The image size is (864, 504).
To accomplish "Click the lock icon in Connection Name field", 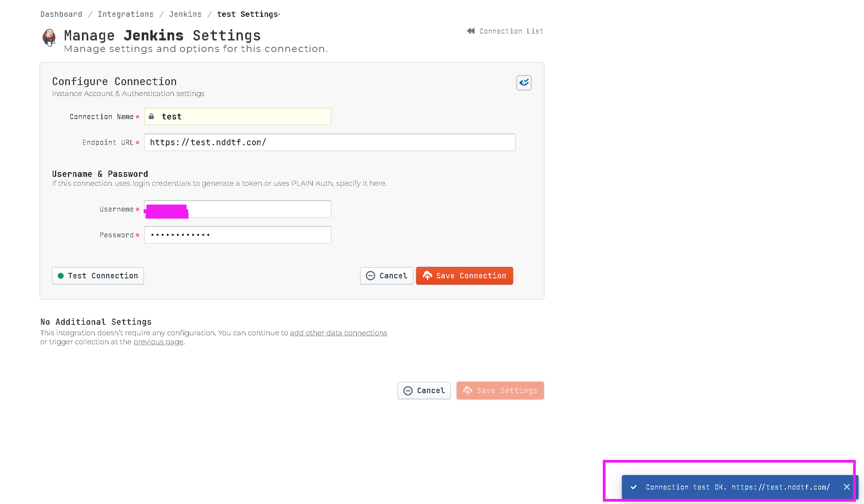I will (151, 116).
